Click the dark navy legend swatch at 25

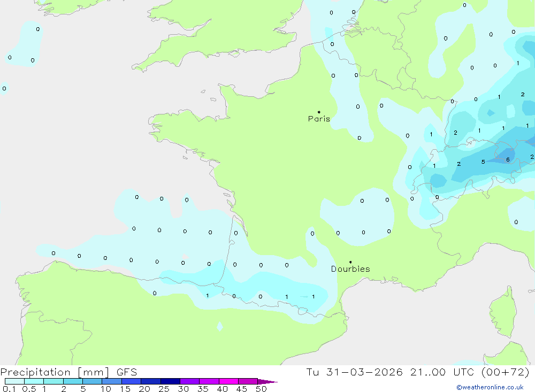tap(170, 381)
